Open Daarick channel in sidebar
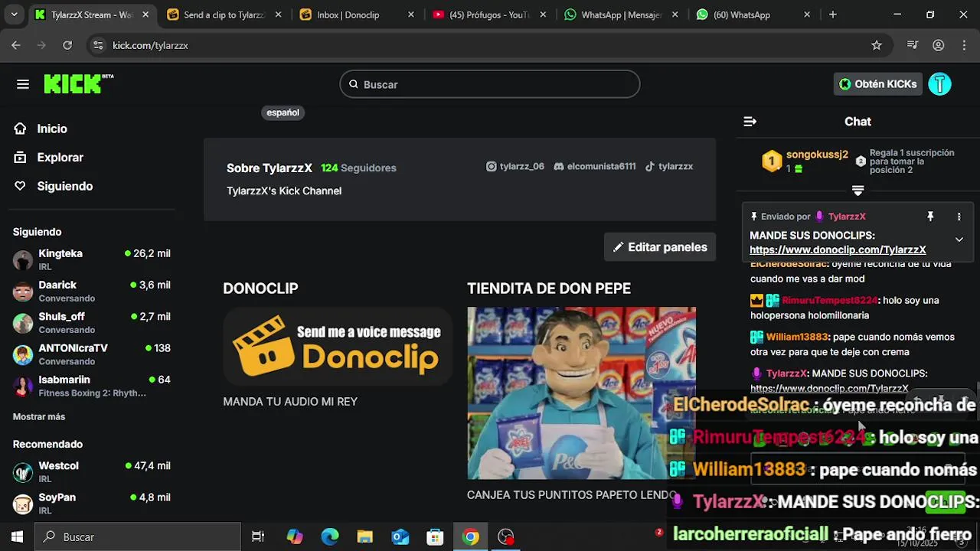This screenshot has width=980, height=551. click(x=92, y=291)
